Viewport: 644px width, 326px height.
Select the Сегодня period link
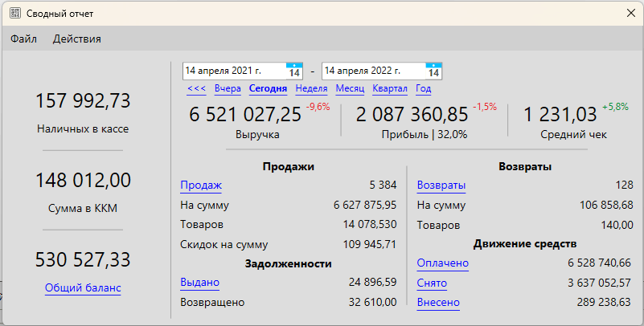[x=268, y=88]
